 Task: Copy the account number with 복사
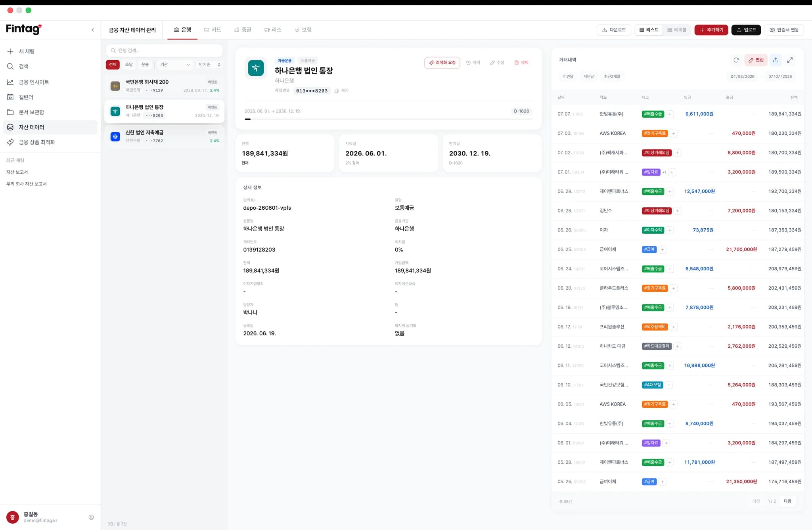click(x=342, y=91)
